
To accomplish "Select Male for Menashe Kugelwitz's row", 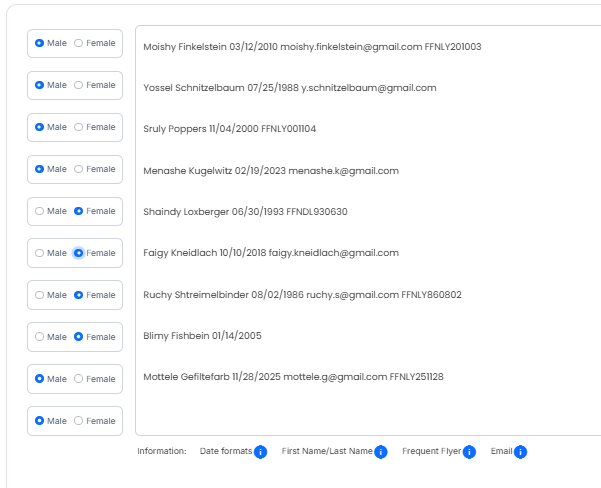I will point(39,169).
